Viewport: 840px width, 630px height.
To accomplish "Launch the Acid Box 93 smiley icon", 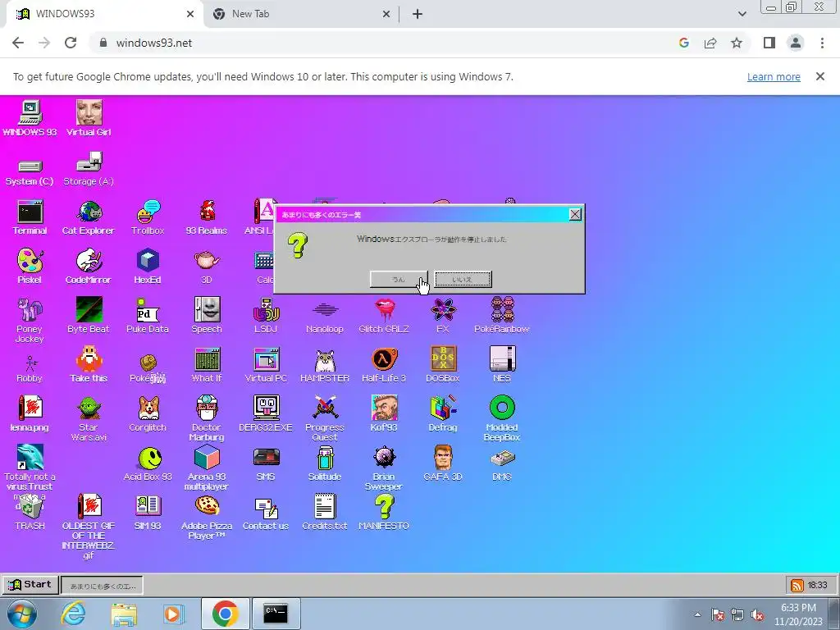I will (x=148, y=463).
